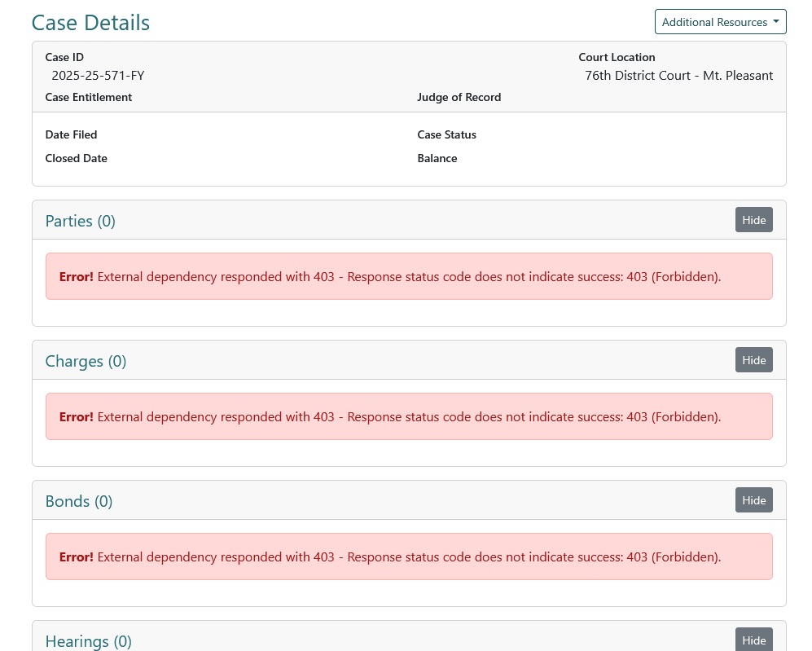Click the Parties 403 error message
Screen dimensions: 812x651
(x=409, y=276)
